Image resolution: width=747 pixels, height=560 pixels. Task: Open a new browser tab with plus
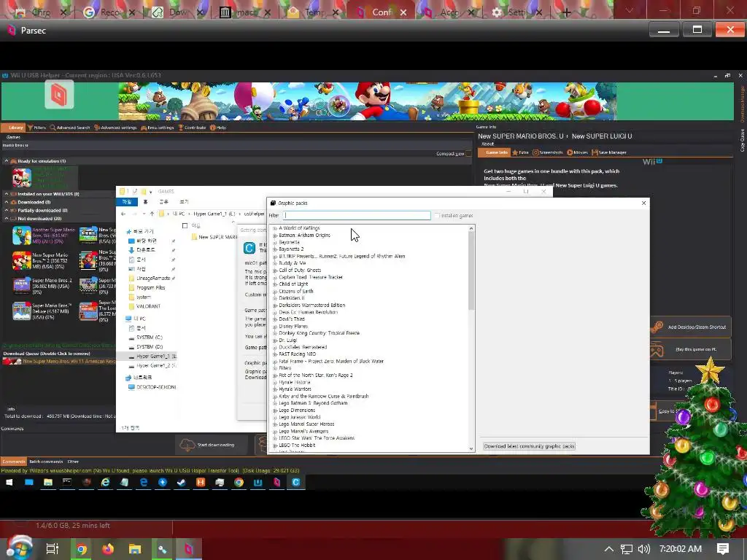tap(566, 12)
